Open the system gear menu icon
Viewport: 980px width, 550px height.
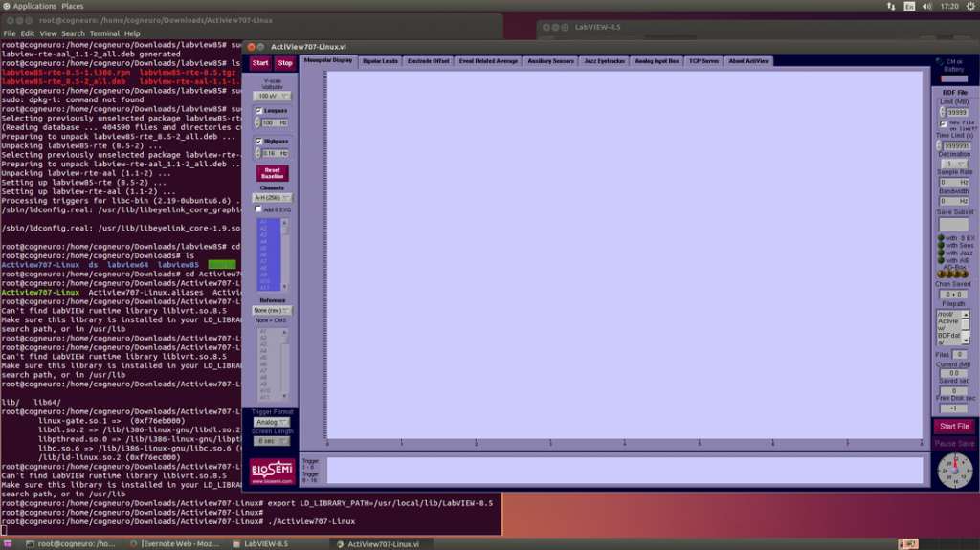(x=970, y=6)
